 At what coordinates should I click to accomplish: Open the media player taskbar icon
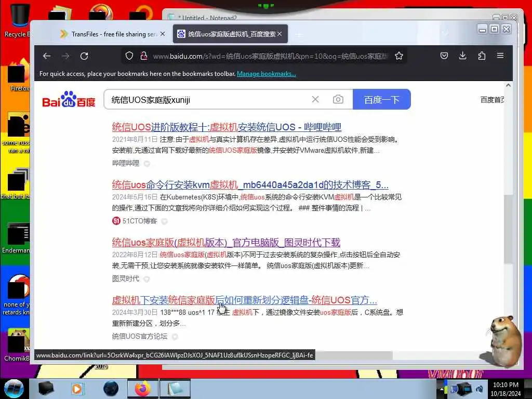pyautogui.click(x=77, y=389)
